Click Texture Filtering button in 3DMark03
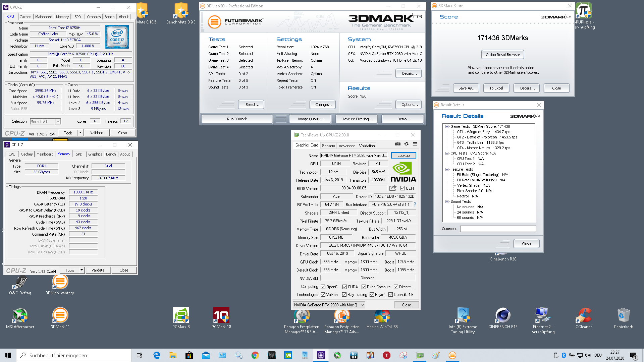644x362 pixels. (357, 119)
